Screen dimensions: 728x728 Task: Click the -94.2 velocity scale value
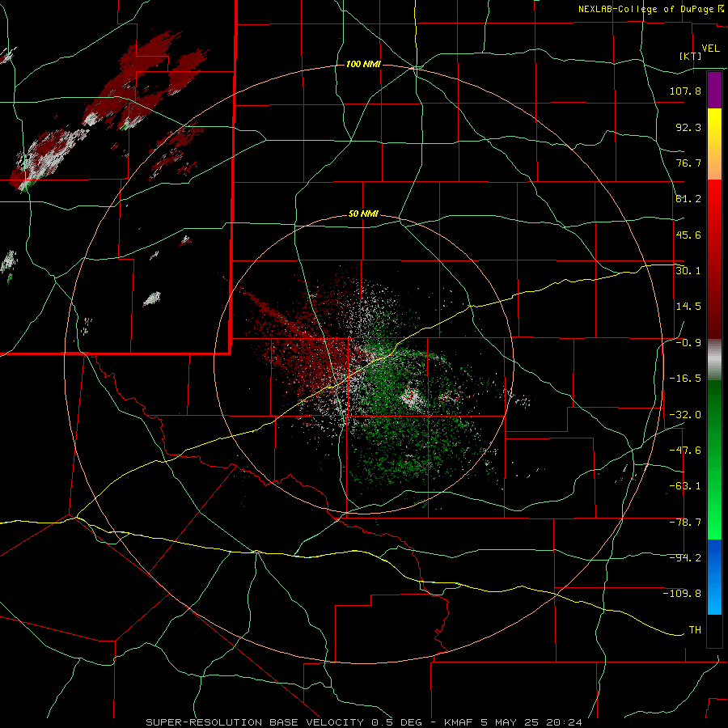coord(685,558)
